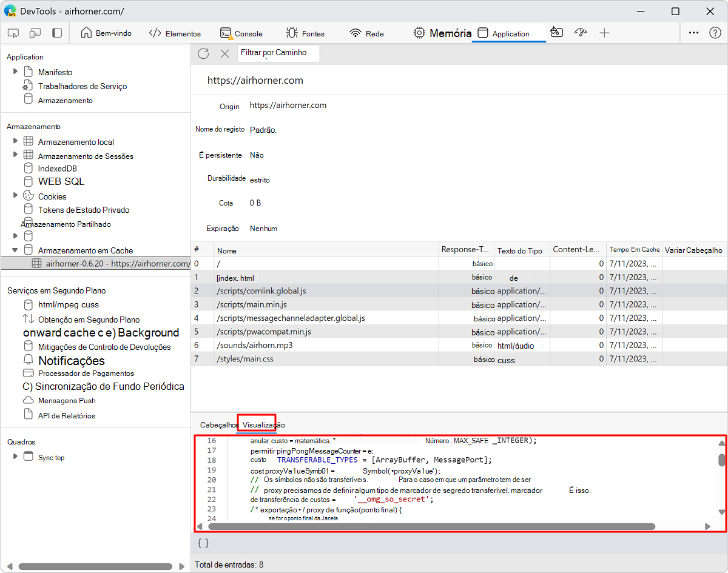Viewport: 728px width, 573px height.
Task: Select the /scripts/main.min.js cache row
Action: pos(252,304)
